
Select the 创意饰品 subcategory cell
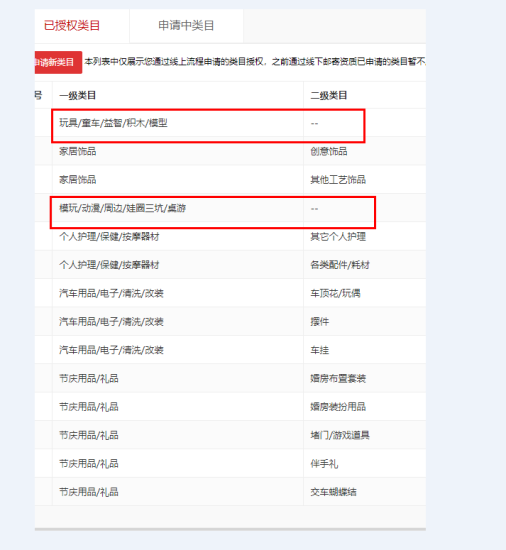point(329,151)
